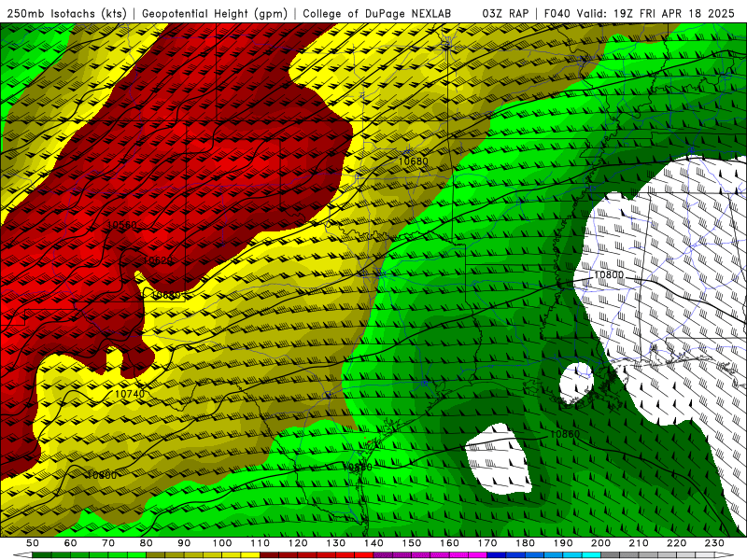Click the 70 value on the color scale
Viewport: 747px width, 560px height.
[x=108, y=543]
